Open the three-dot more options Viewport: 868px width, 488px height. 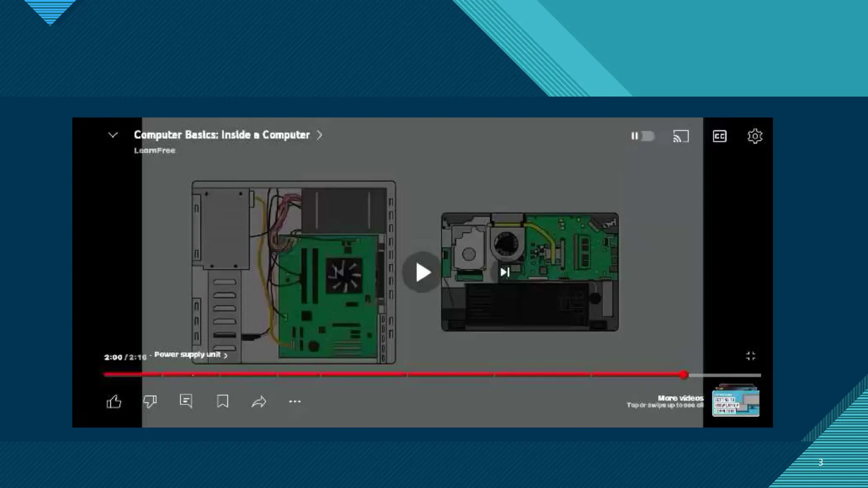click(x=295, y=401)
